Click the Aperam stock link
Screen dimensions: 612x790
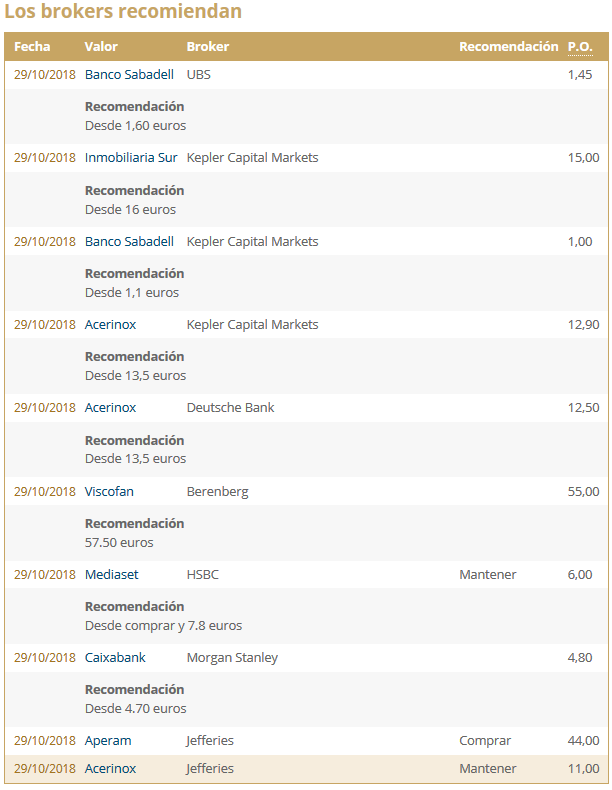point(108,741)
